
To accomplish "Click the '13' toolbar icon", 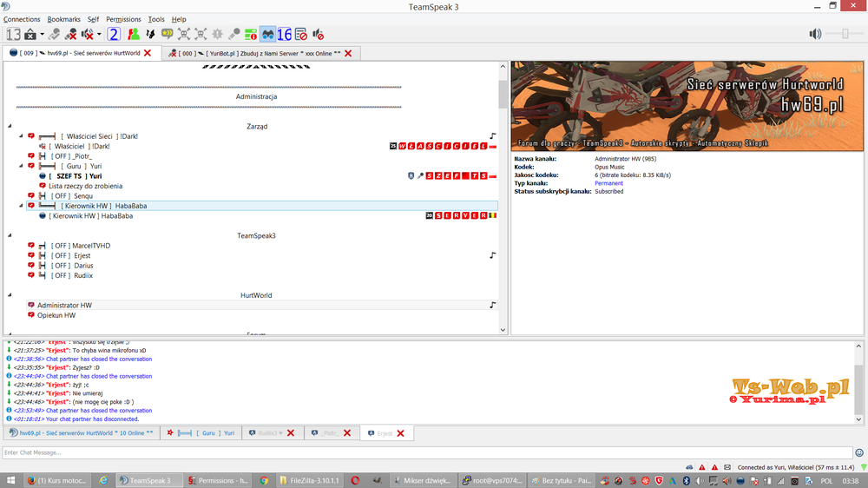I will pyautogui.click(x=13, y=35).
